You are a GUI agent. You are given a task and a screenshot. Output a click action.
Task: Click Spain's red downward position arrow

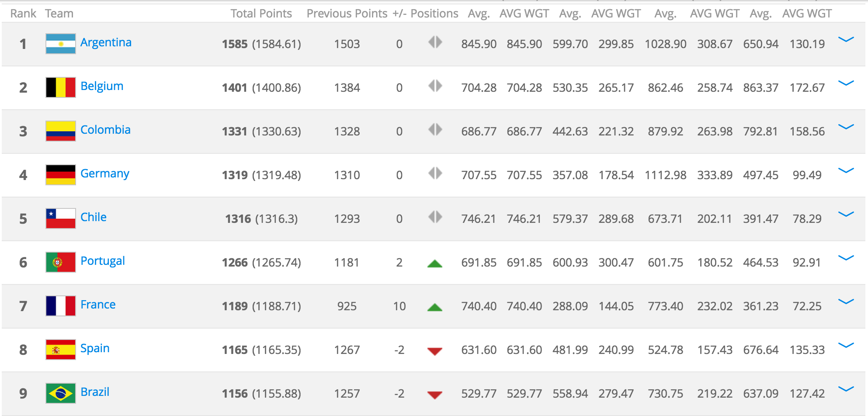[x=435, y=351]
